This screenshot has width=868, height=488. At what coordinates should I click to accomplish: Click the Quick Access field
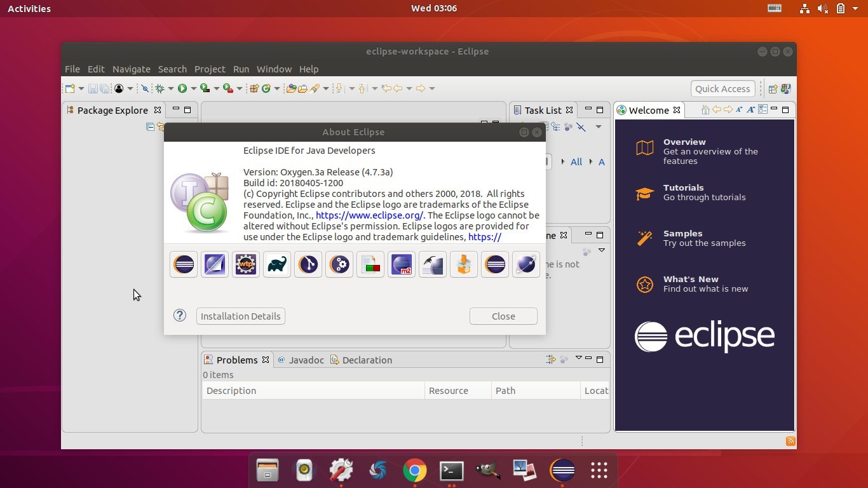(722, 89)
